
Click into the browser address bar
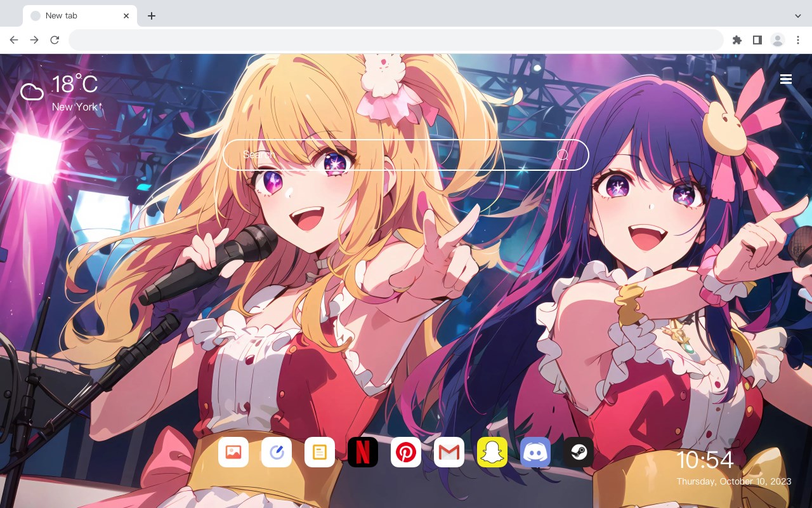(396, 40)
